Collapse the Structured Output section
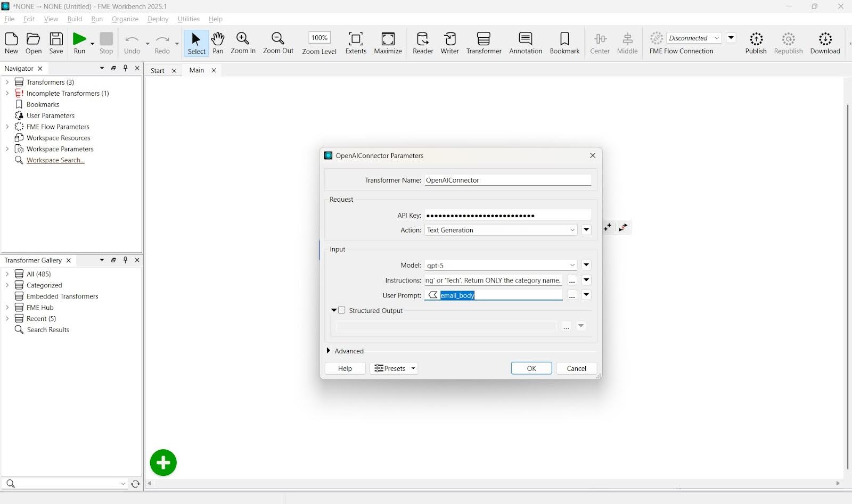Viewport: 852px width, 504px height. tap(333, 310)
